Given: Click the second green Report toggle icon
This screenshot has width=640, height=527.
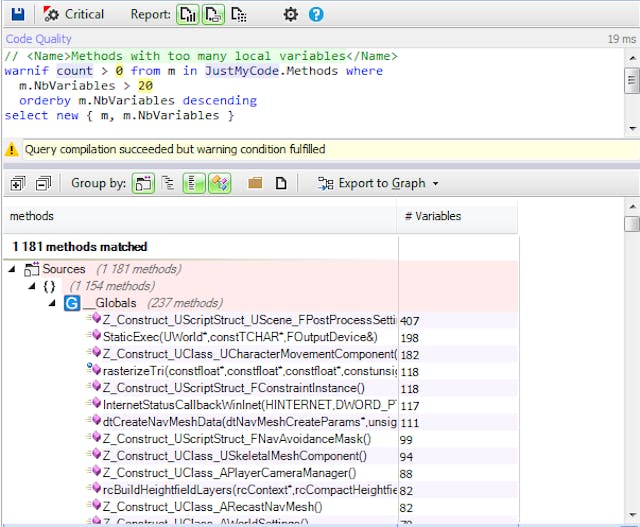Looking at the screenshot, I should [213, 14].
